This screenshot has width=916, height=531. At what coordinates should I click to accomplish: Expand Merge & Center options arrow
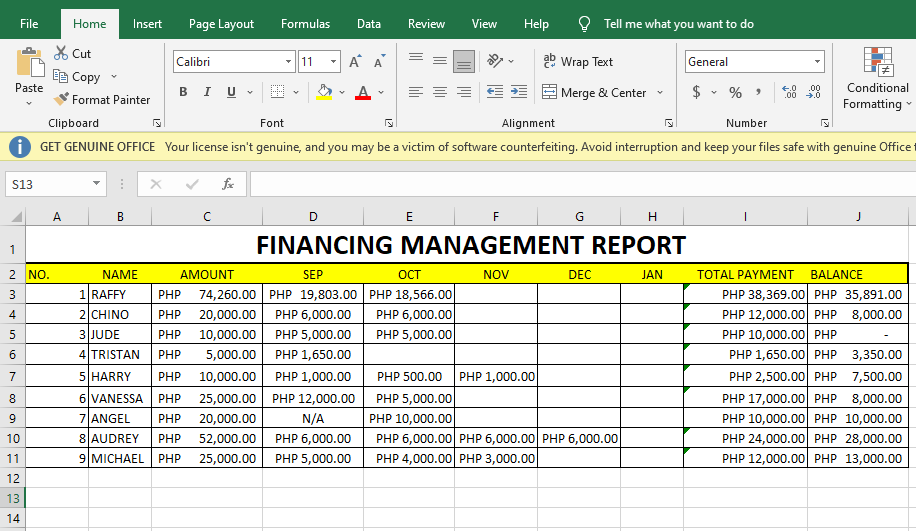[660, 92]
